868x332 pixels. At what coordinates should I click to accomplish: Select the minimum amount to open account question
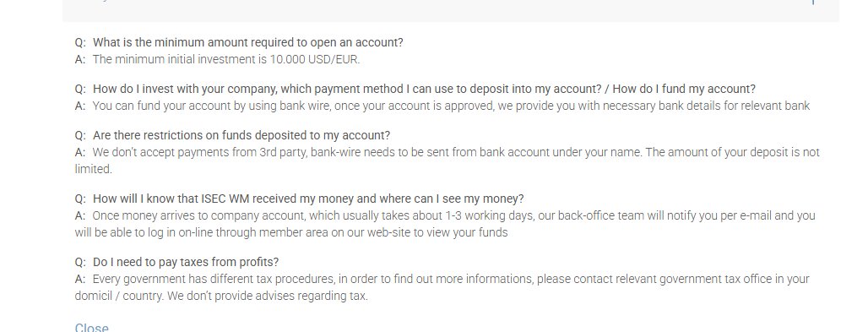248,43
